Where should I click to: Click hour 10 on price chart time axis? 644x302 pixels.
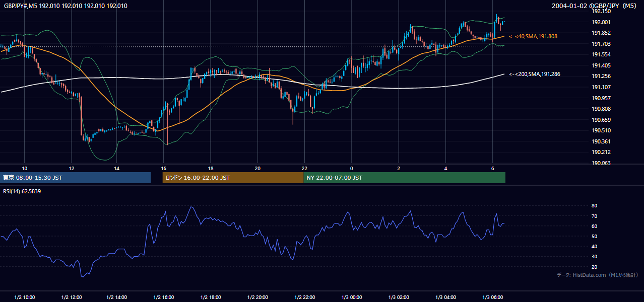25,168
